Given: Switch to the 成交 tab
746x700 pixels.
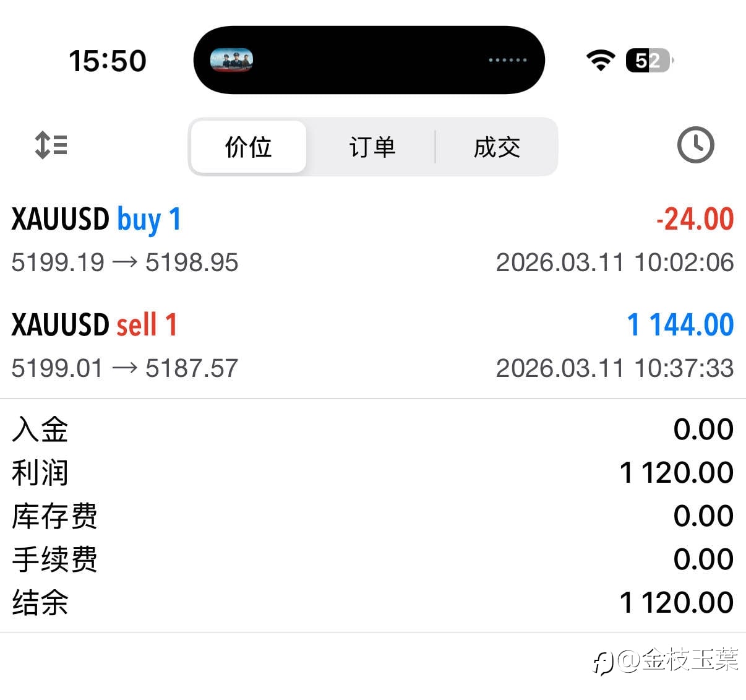Looking at the screenshot, I should click(497, 147).
